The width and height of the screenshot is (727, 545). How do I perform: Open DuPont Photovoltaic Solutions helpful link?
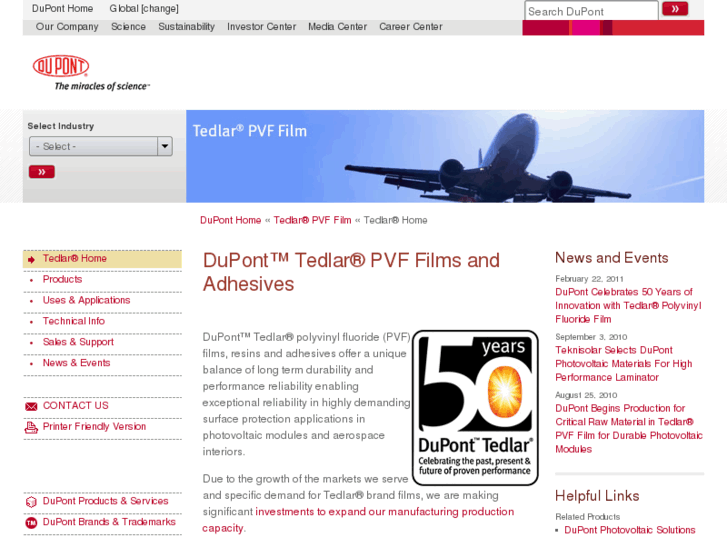click(630, 530)
